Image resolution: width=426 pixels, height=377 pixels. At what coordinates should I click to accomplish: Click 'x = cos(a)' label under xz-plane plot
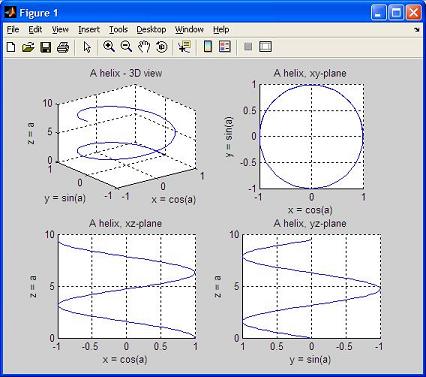tap(125, 359)
